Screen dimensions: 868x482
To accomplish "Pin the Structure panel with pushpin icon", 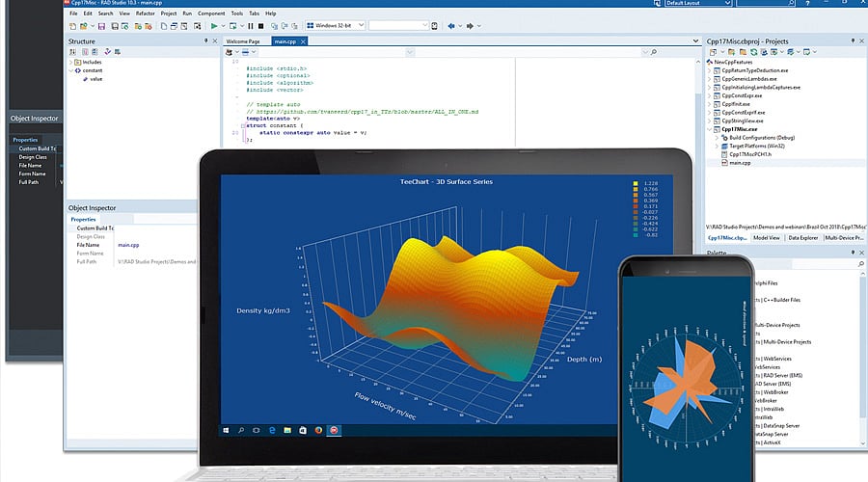I will (205, 41).
